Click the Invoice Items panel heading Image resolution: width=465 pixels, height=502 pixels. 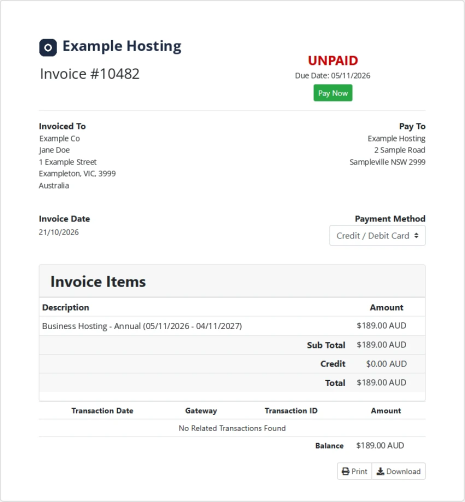click(98, 282)
